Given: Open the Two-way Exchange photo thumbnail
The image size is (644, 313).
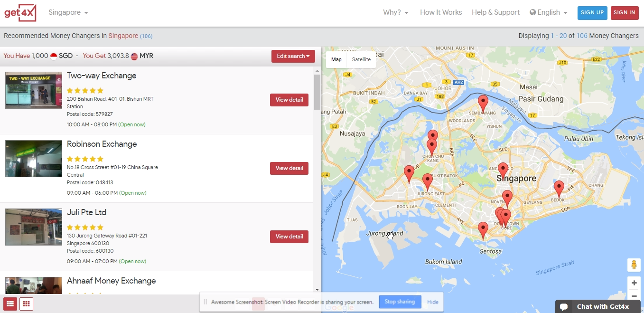Looking at the screenshot, I should click(x=34, y=90).
